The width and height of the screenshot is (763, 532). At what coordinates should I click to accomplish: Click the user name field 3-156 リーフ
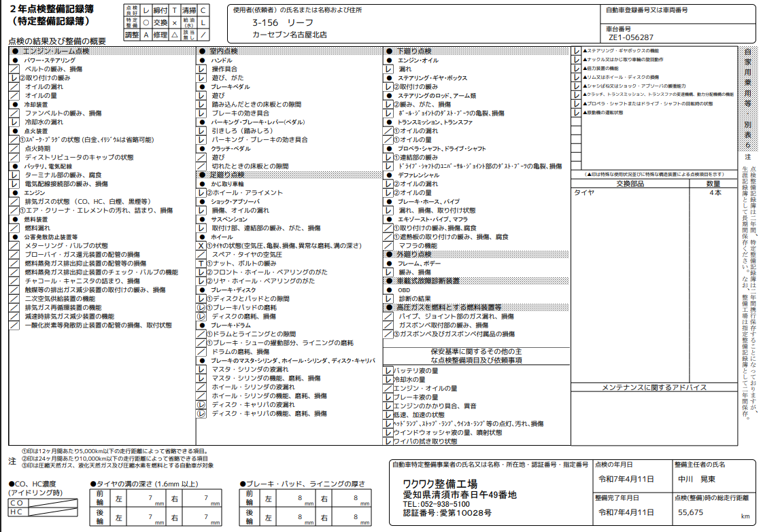tap(283, 23)
